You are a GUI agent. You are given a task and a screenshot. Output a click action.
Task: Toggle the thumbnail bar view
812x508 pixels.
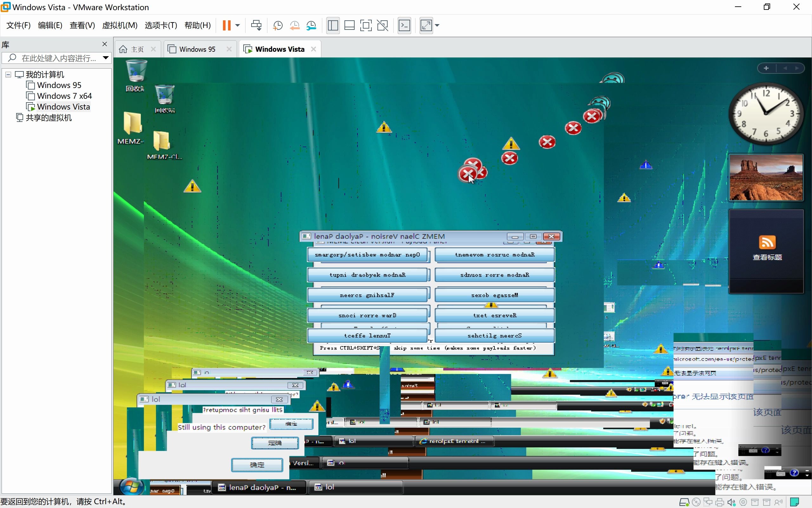[x=350, y=25]
